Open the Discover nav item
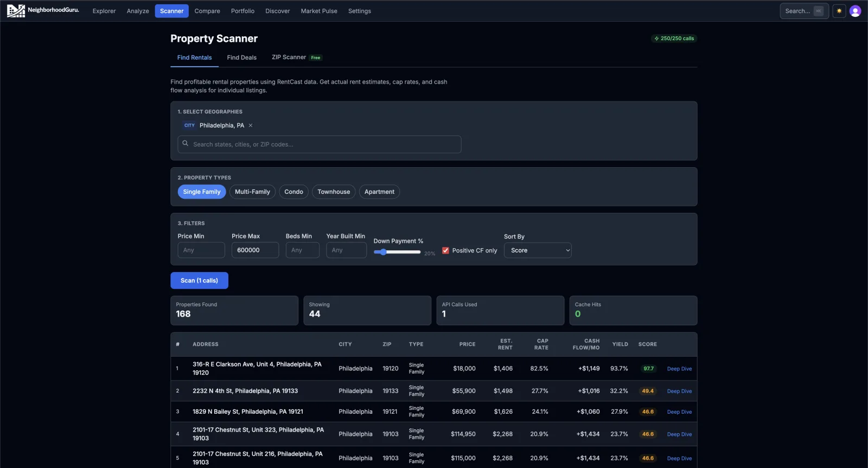Screen dimensions: 868x468 click(278, 11)
